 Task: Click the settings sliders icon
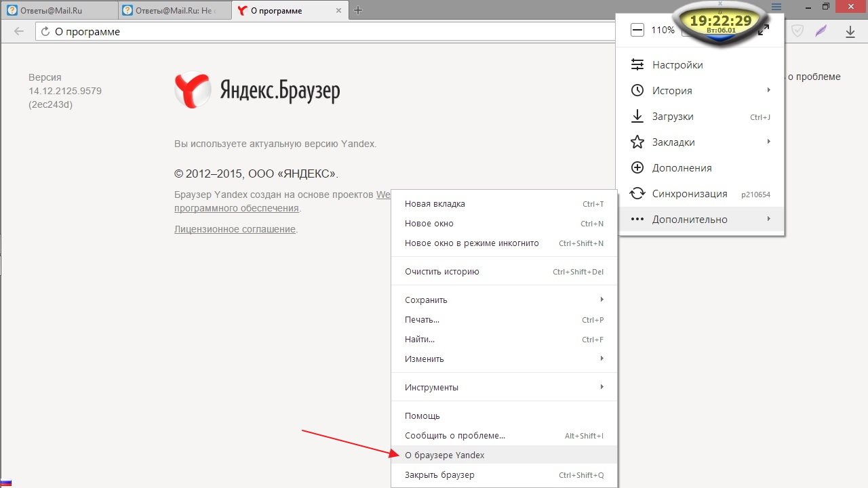coord(637,65)
